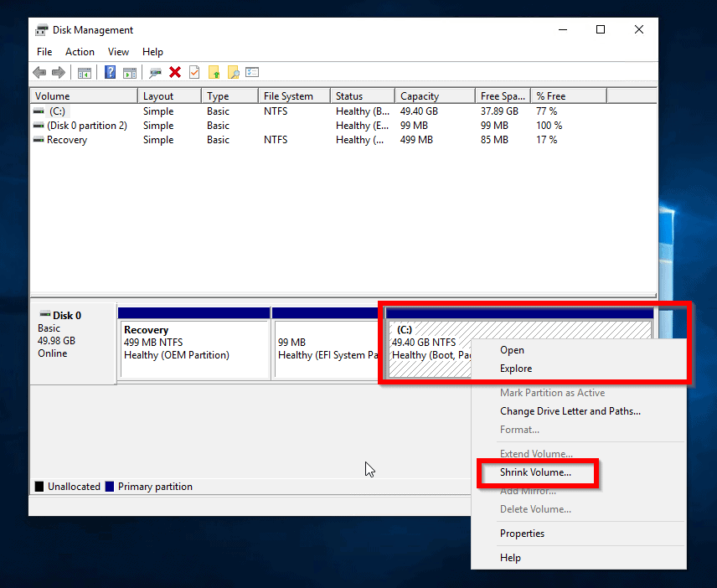717x588 pixels.
Task: Select Shrink Volume from context menu
Action: [535, 472]
